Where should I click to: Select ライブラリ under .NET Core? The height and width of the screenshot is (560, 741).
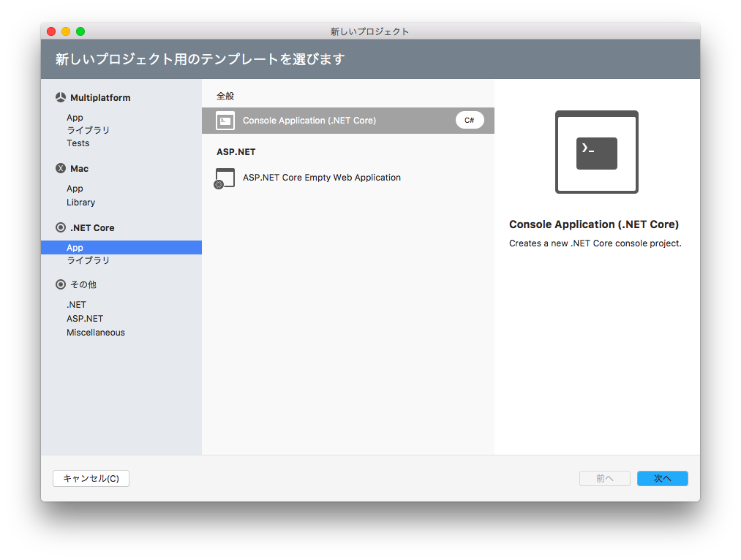(88, 260)
